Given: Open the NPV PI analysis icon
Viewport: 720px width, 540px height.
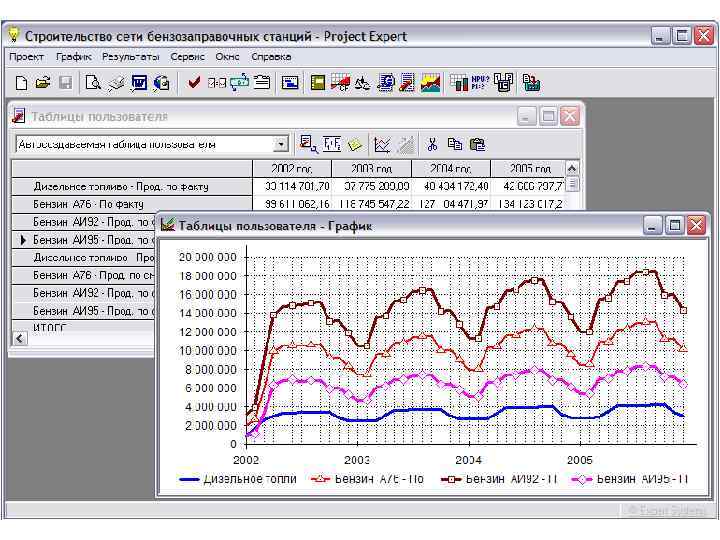Looking at the screenshot, I should click(x=480, y=83).
